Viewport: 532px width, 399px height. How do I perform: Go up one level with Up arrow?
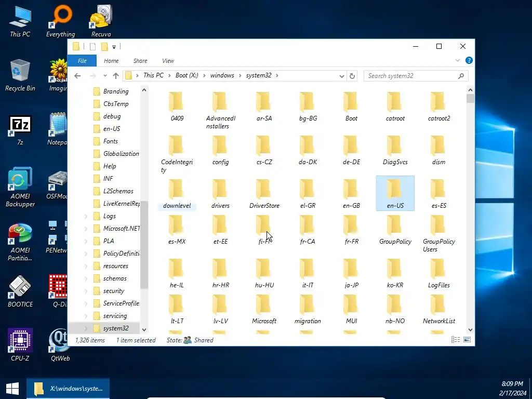tap(116, 76)
